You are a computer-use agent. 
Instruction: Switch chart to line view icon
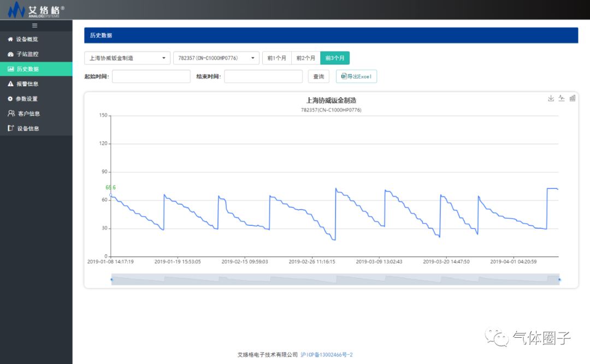562,98
